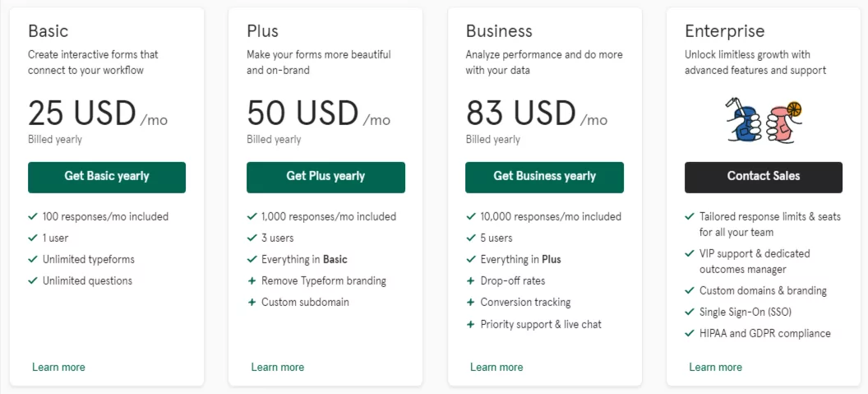Click plus icon beside Drop-off rates
This screenshot has width=868, height=394.
click(470, 281)
